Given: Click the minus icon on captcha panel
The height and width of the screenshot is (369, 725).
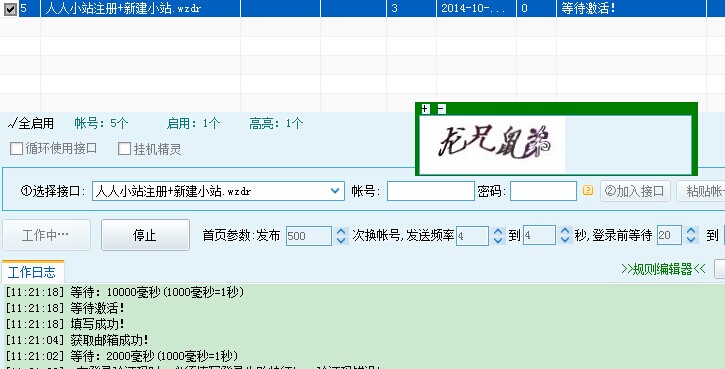Looking at the screenshot, I should [441, 109].
